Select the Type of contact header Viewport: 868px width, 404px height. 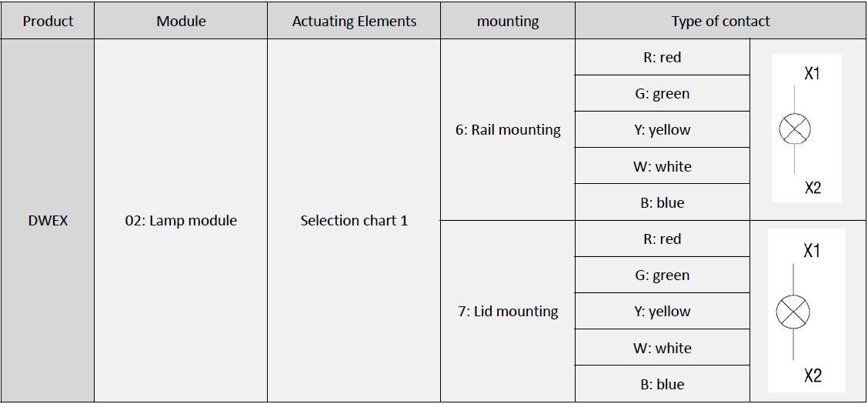(720, 21)
